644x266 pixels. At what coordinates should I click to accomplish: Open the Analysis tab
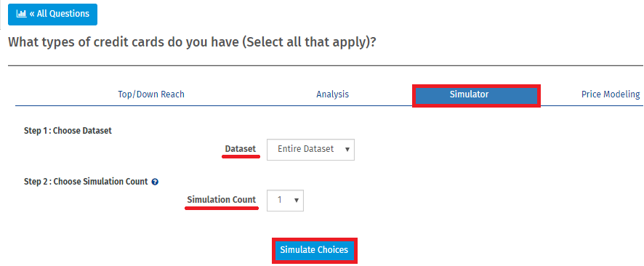[333, 94]
